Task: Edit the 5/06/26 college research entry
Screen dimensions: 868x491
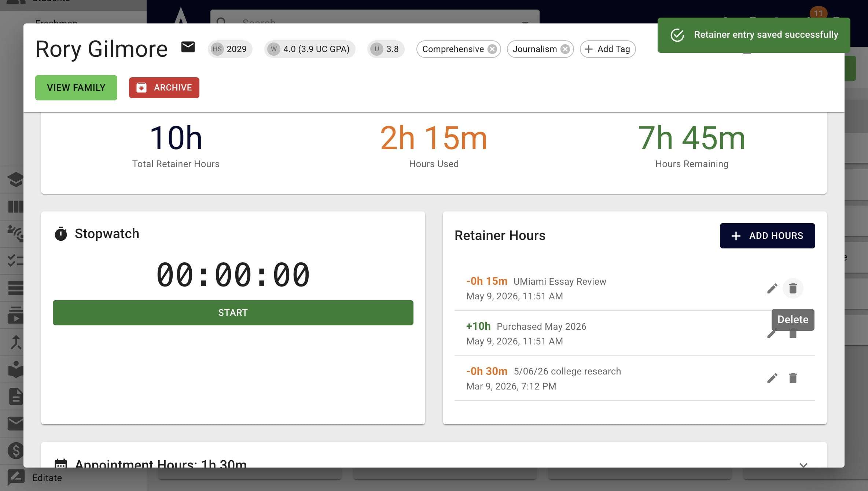Action: (772, 378)
